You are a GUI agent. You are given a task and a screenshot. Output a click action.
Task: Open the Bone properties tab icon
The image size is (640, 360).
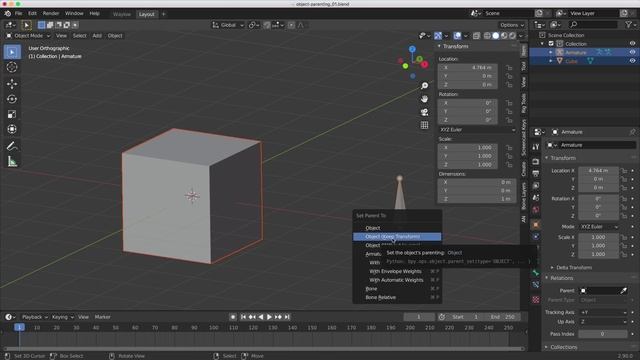click(x=536, y=273)
